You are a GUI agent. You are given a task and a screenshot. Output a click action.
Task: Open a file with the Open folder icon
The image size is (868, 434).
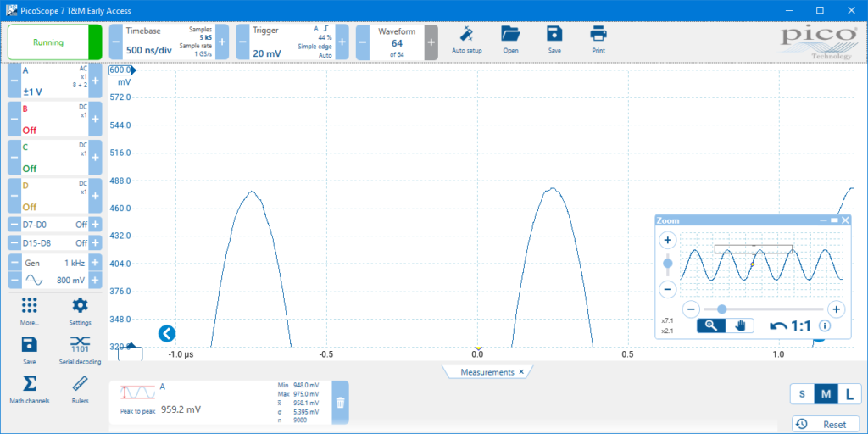pyautogui.click(x=510, y=34)
